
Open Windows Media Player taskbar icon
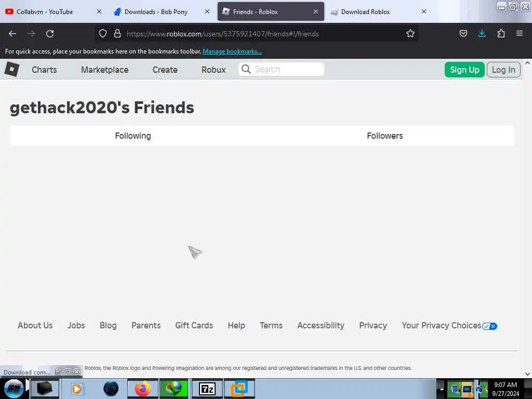[77, 389]
